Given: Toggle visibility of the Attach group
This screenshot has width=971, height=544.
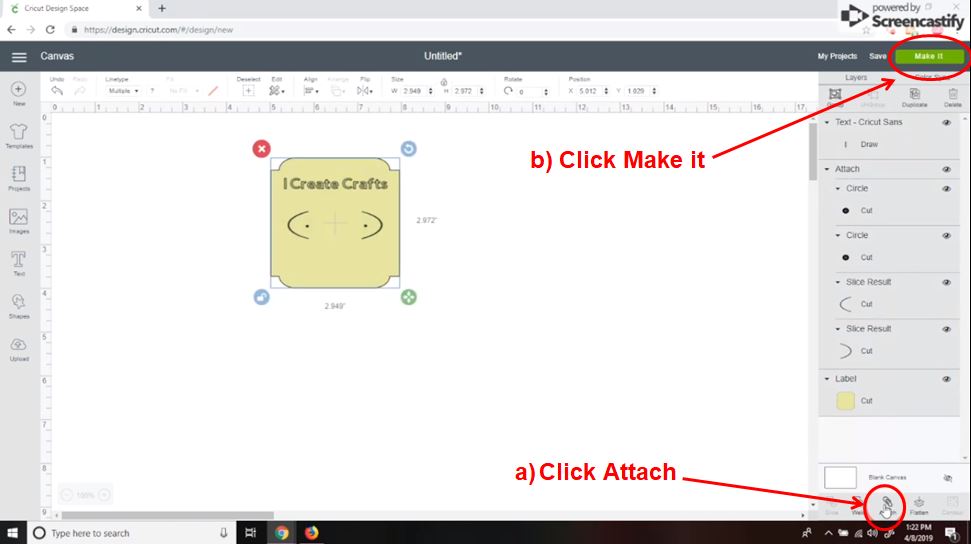Looking at the screenshot, I should pyautogui.click(x=946, y=169).
